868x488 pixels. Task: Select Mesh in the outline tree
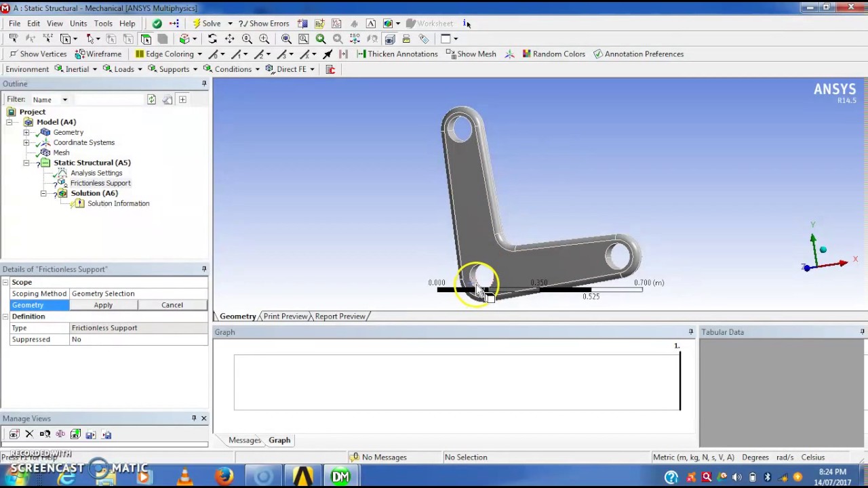pos(61,152)
